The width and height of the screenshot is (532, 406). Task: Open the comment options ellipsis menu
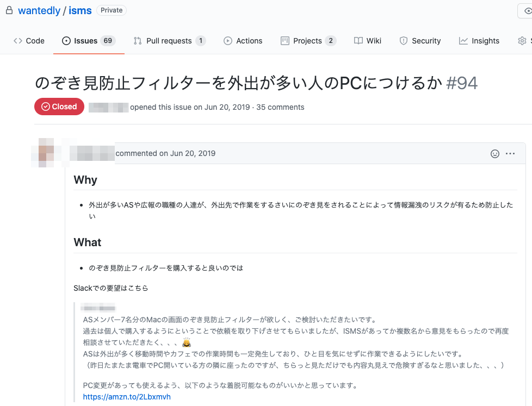[510, 154]
